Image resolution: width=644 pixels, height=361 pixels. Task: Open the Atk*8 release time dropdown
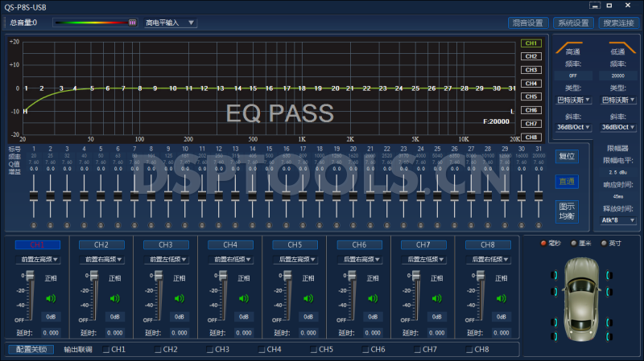click(x=618, y=219)
